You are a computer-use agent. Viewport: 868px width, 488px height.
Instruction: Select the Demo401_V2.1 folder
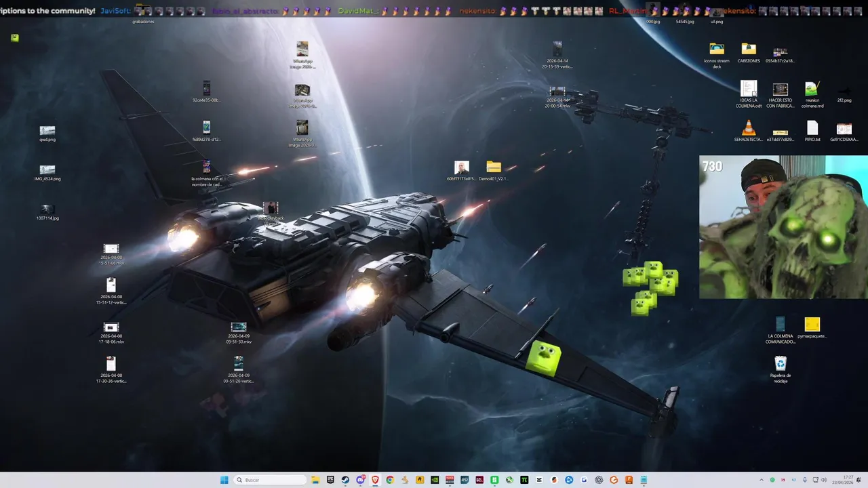point(494,170)
